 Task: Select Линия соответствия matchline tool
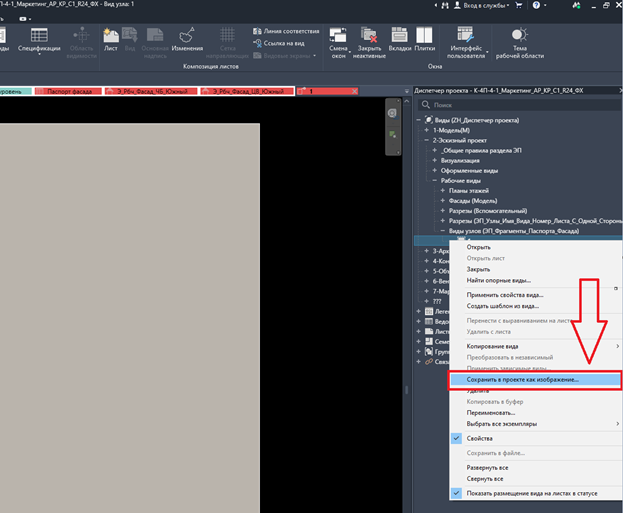pos(286,31)
